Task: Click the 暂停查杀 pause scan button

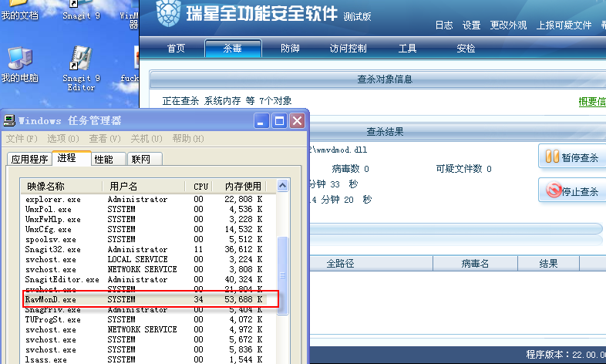Action: pyautogui.click(x=572, y=157)
